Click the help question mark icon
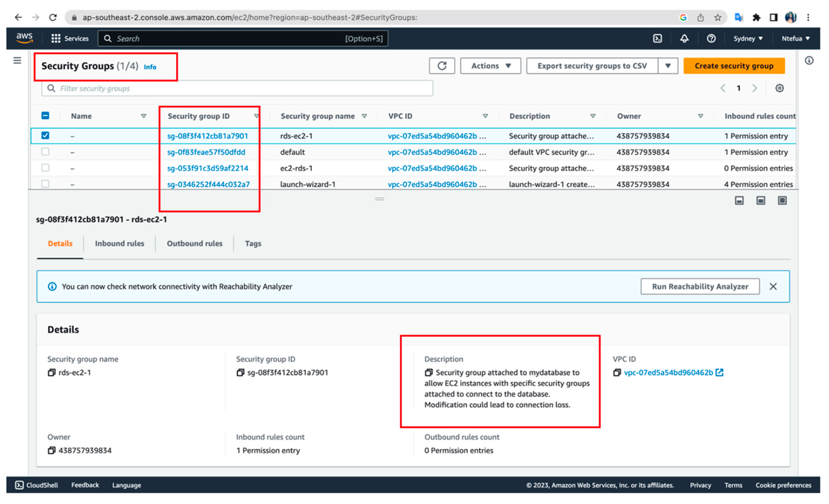The width and height of the screenshot is (829, 504). (x=711, y=39)
